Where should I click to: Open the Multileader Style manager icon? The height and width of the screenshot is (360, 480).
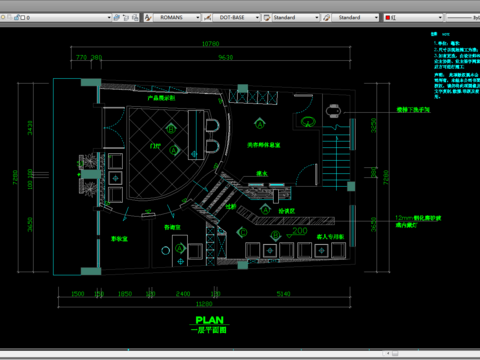tap(326, 17)
